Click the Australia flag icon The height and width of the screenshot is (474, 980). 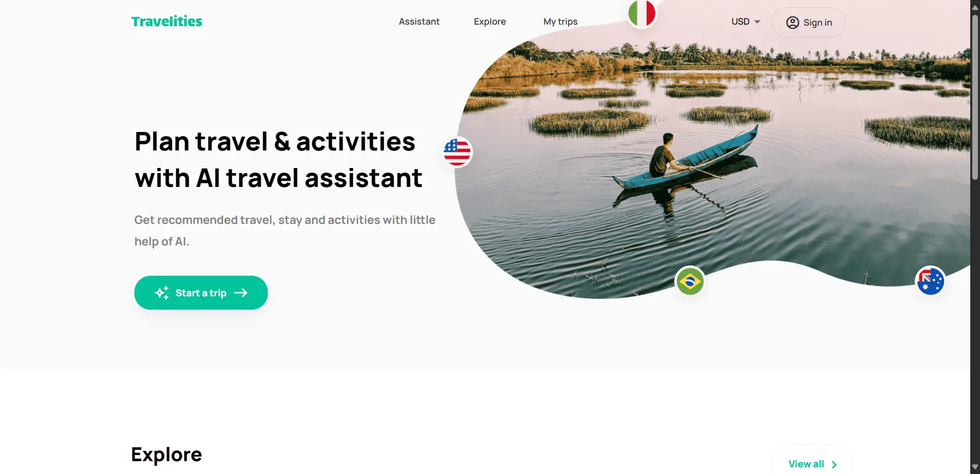[x=930, y=281]
